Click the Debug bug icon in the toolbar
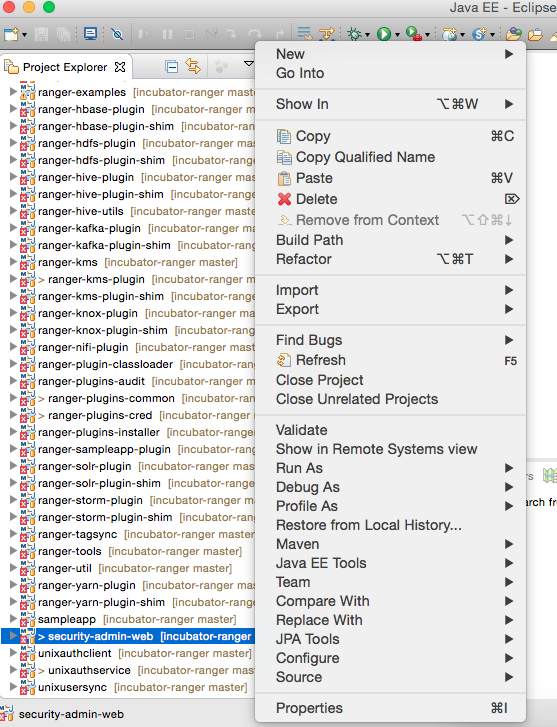 tap(354, 34)
